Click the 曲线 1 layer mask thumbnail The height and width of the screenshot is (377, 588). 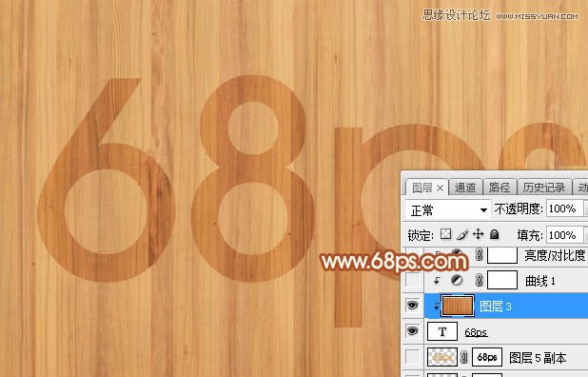pyautogui.click(x=502, y=280)
